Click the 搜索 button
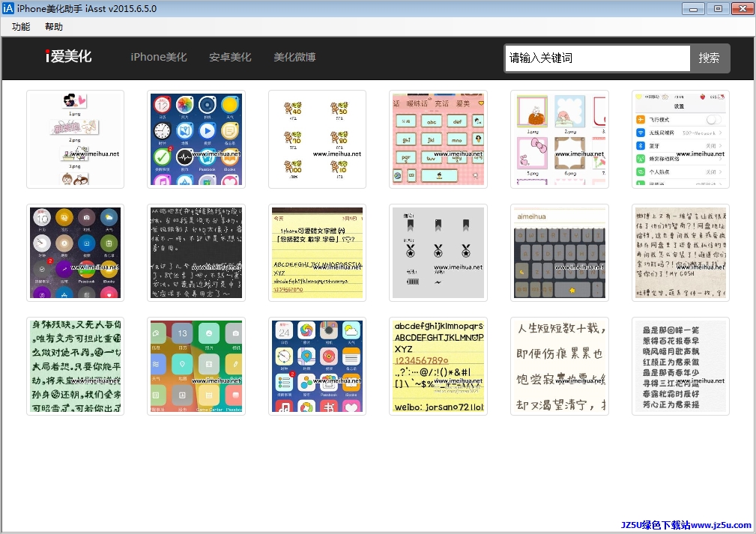 click(710, 58)
